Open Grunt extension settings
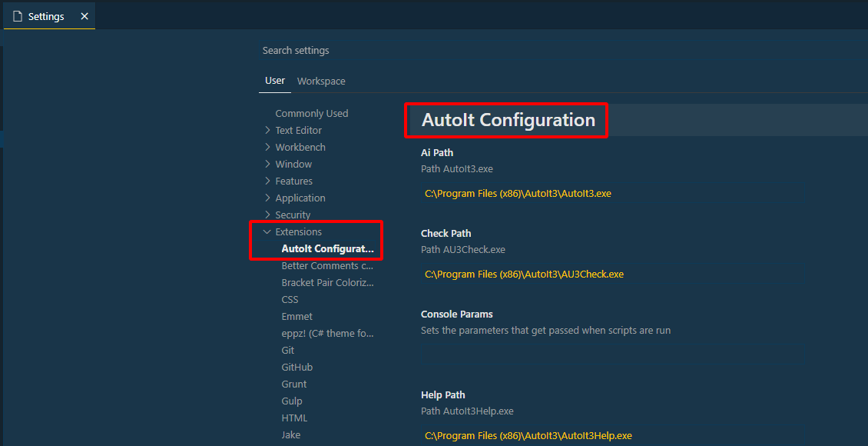The image size is (868, 446). (294, 384)
